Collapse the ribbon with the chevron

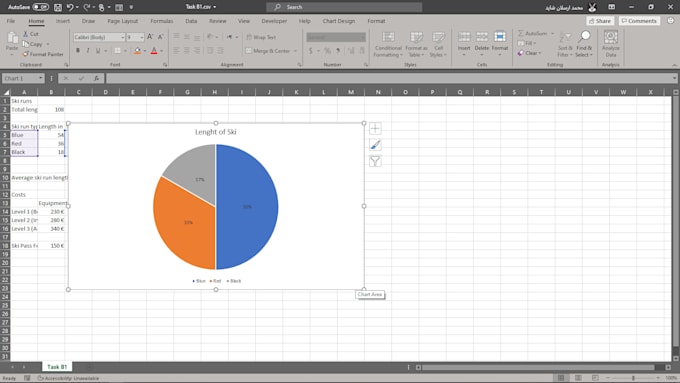pyautogui.click(x=674, y=65)
